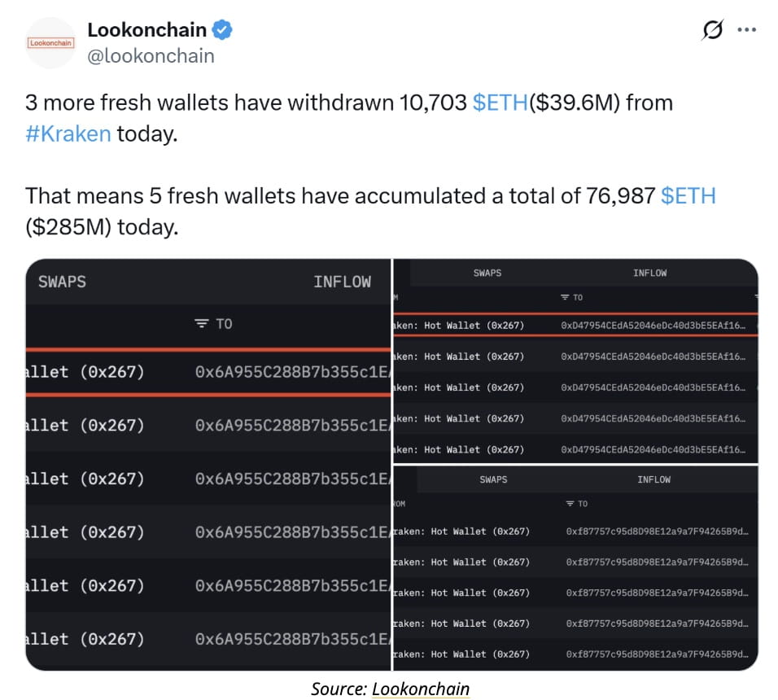Screen dimensions: 778x700
Task: Select the SWAPS tab in top-right image
Action: coord(487,273)
